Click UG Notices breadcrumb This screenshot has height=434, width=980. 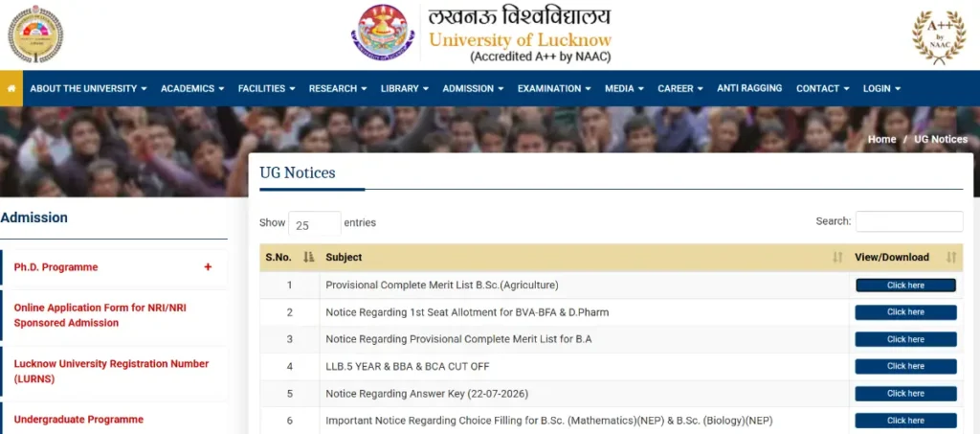coord(941,140)
